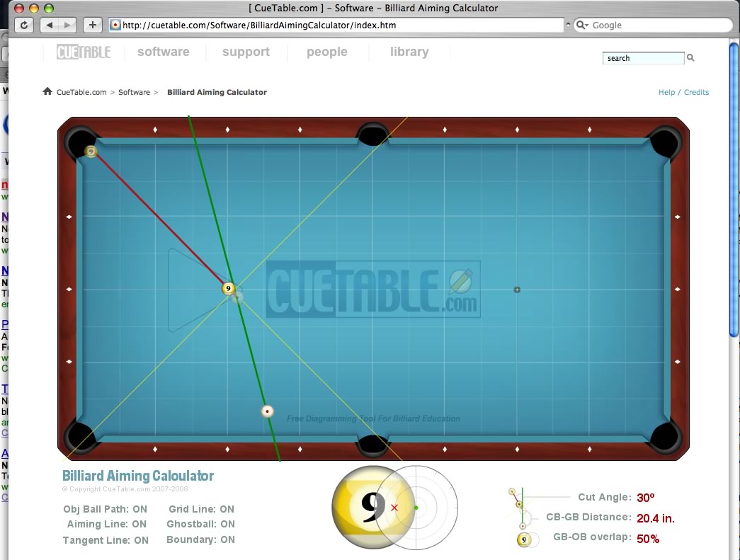Screen dimensions: 740x560
Task: Select the white cue ball on the table
Action: tap(267, 411)
